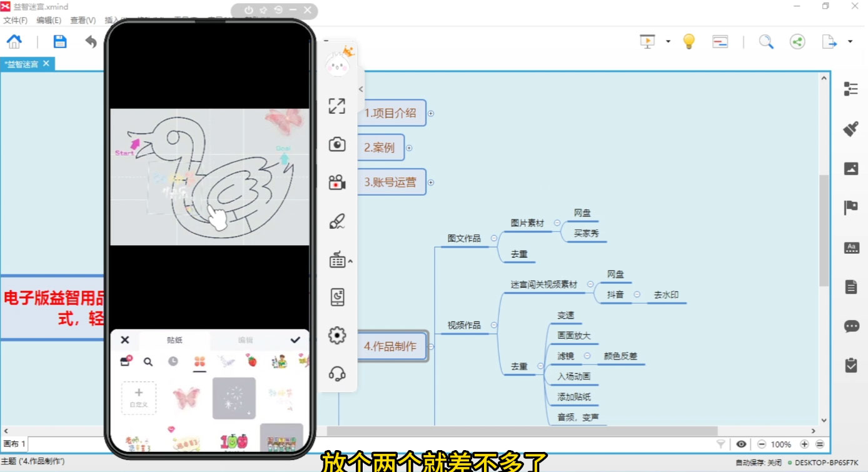Viewport: 868px width, 472px height.
Task: Select the format paintbrush icon on right sidebar
Action: click(851, 128)
